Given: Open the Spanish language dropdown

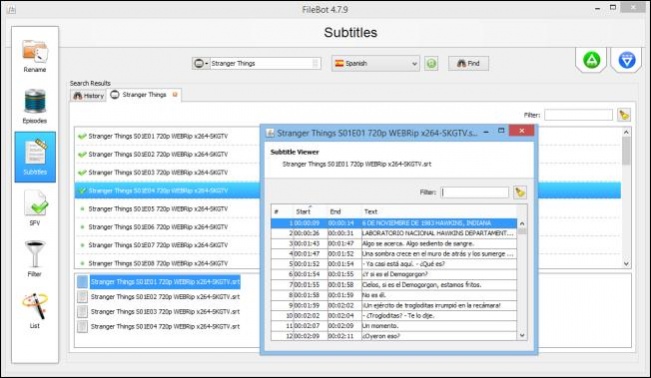Looking at the screenshot, I should [375, 64].
